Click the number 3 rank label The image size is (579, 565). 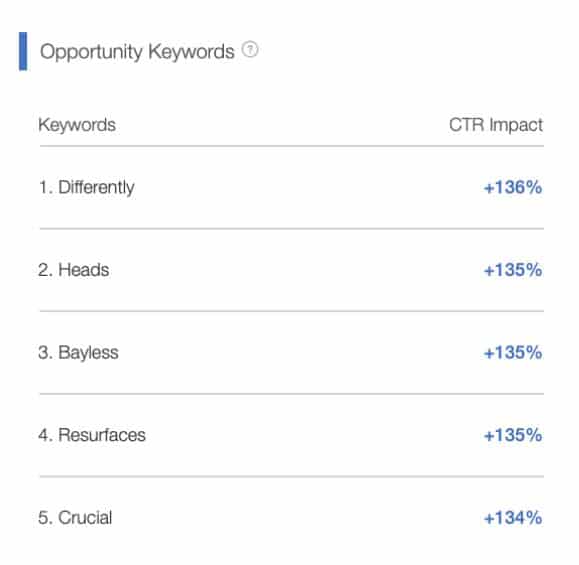(x=45, y=353)
